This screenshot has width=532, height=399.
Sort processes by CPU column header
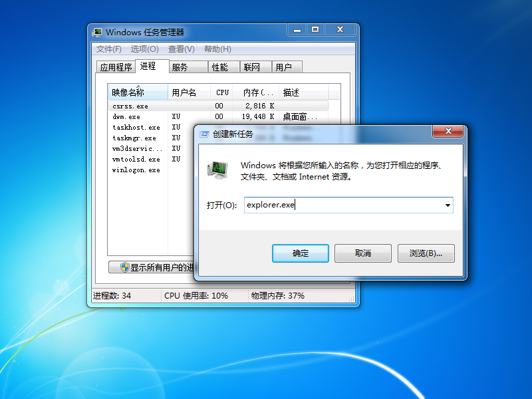point(223,92)
